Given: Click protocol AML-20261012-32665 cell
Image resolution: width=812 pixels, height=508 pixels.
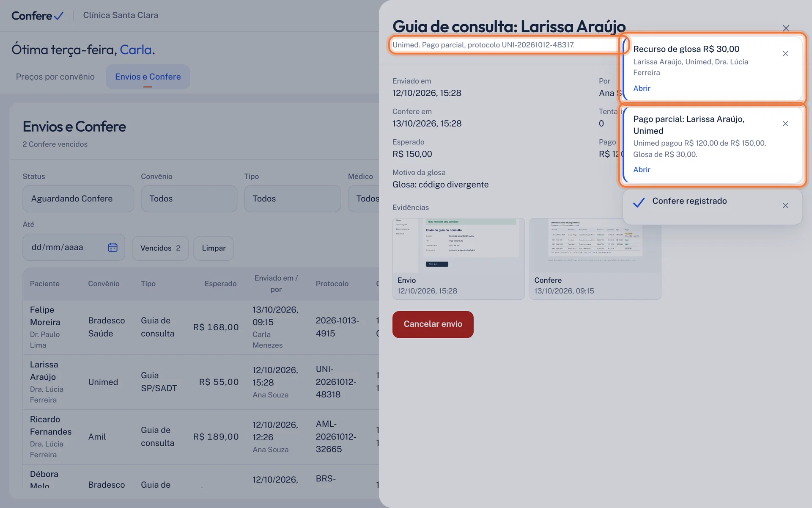Looking at the screenshot, I should 336,437.
